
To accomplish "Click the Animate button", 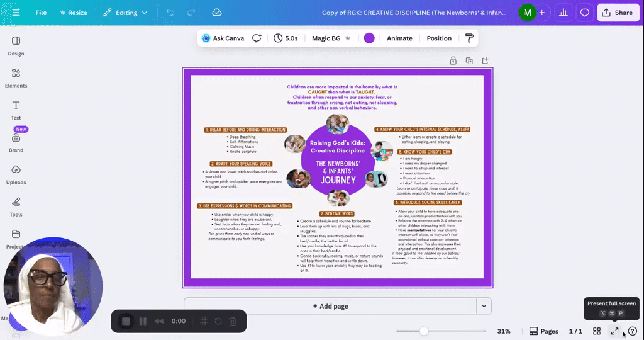I will pos(399,38).
